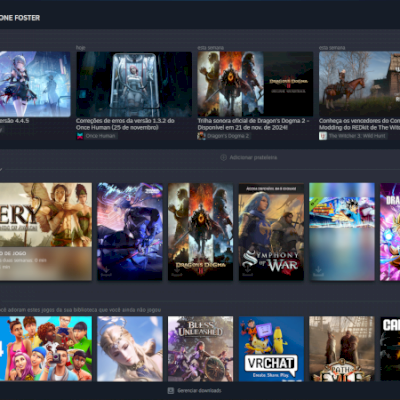The width and height of the screenshot is (400, 400).
Task: Click the 'esta semana' label above Dragon's Dogma news
Action: [210, 48]
